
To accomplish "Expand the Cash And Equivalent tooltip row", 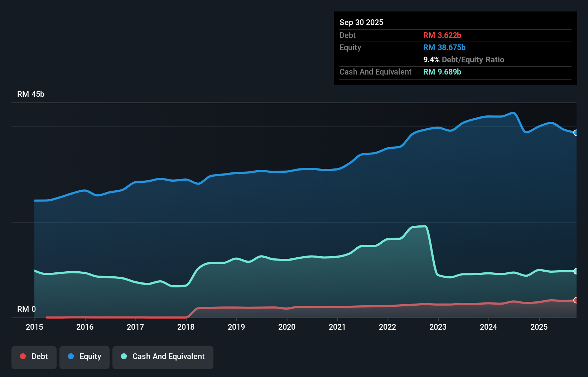I will (375, 72).
